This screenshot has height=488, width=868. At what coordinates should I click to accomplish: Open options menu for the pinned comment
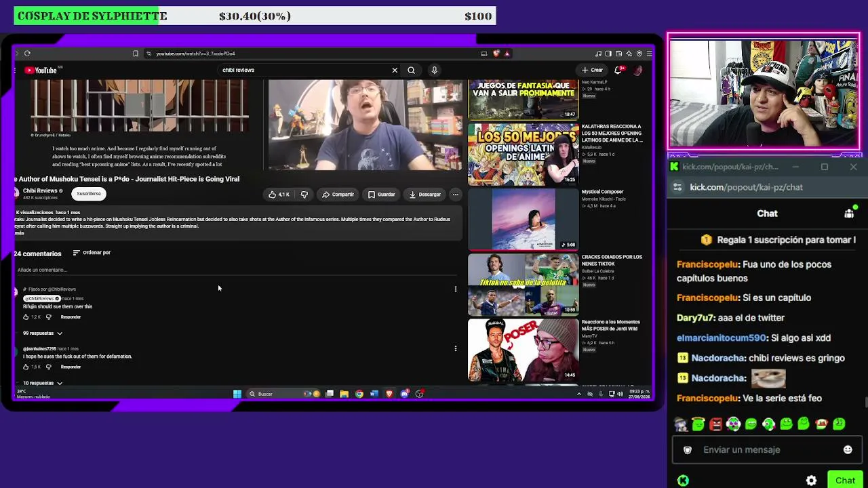pyautogui.click(x=456, y=289)
